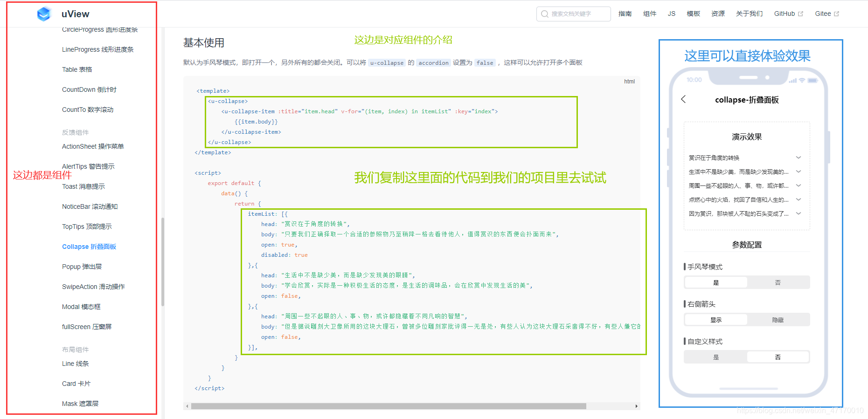The image size is (868, 419).
Task: Set 右侧箭头 to 隐藏
Action: tap(778, 320)
